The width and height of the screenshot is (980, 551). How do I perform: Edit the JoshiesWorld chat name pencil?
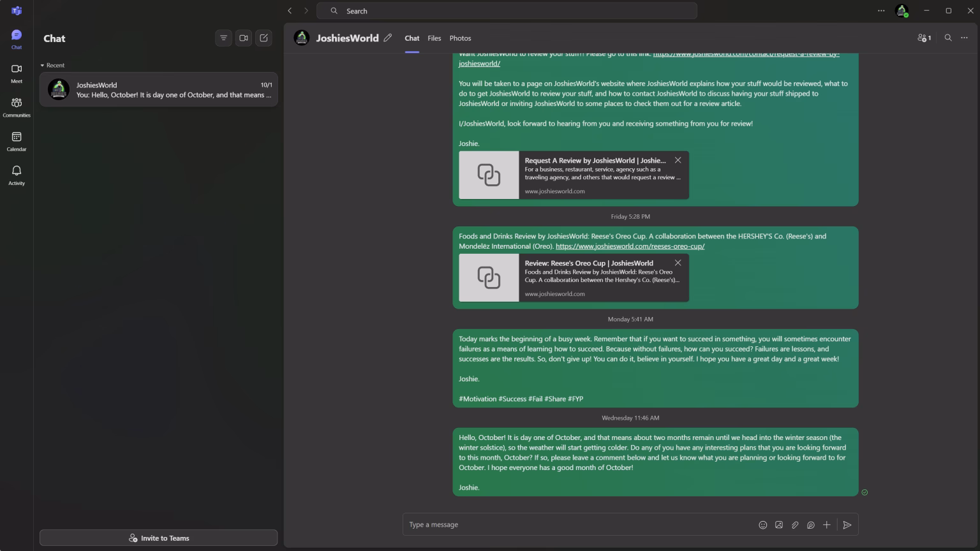[x=387, y=38]
